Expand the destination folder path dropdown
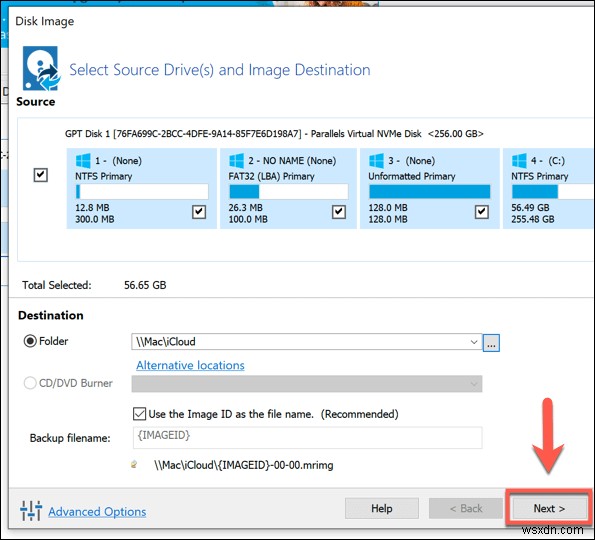The height and width of the screenshot is (540, 595). click(x=474, y=342)
